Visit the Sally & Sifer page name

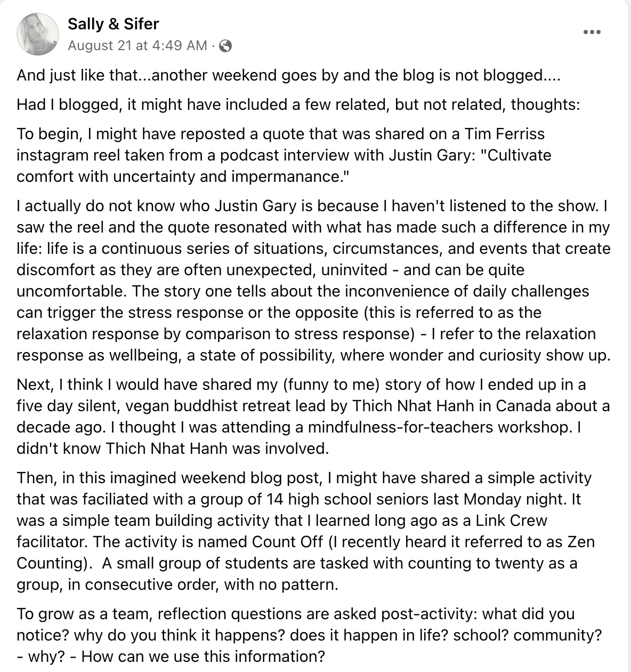(x=113, y=24)
